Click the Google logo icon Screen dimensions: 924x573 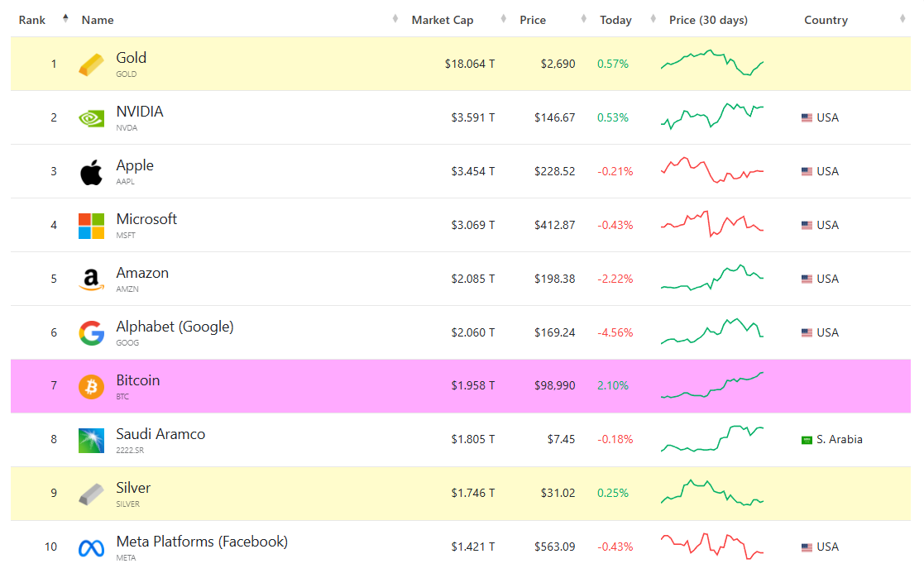91,333
